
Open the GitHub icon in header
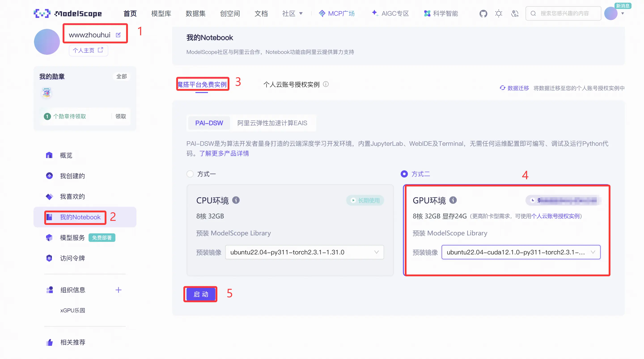pos(483,13)
